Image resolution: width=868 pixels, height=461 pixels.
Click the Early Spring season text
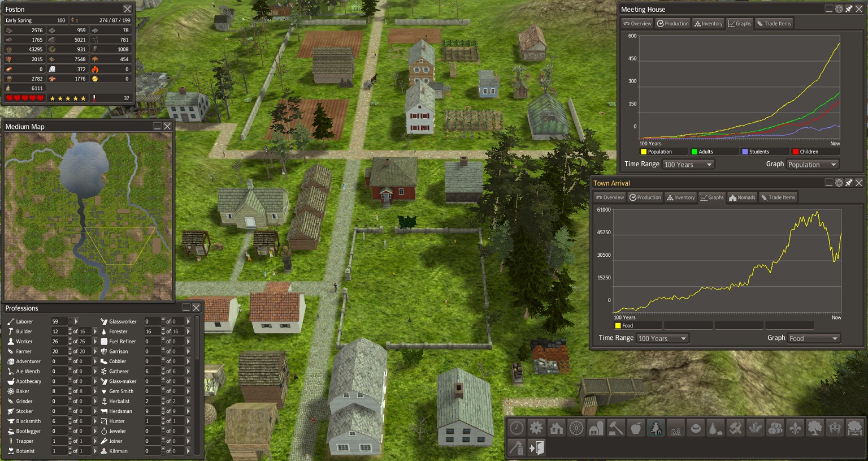(x=19, y=20)
